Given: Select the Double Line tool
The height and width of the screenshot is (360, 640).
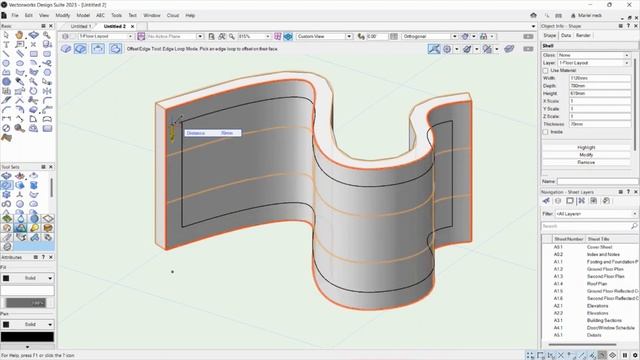Looking at the screenshot, I should (x=20, y=54).
